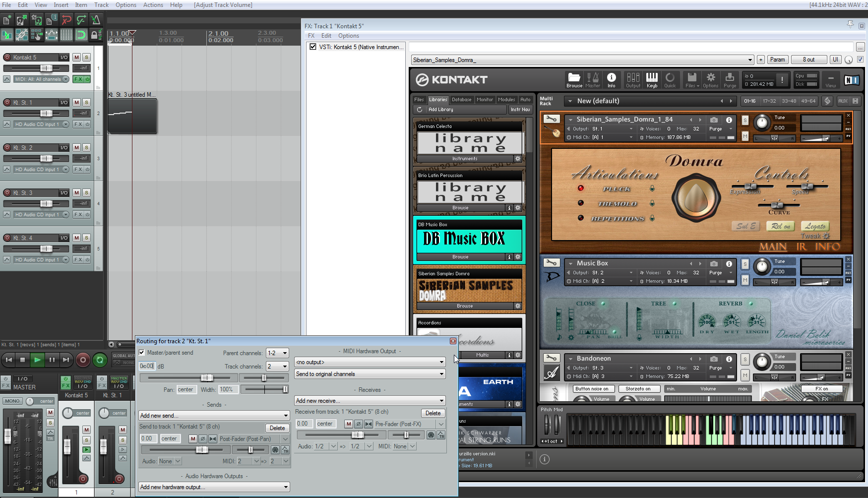Toggle Rel on button in Domra

pos(780,226)
